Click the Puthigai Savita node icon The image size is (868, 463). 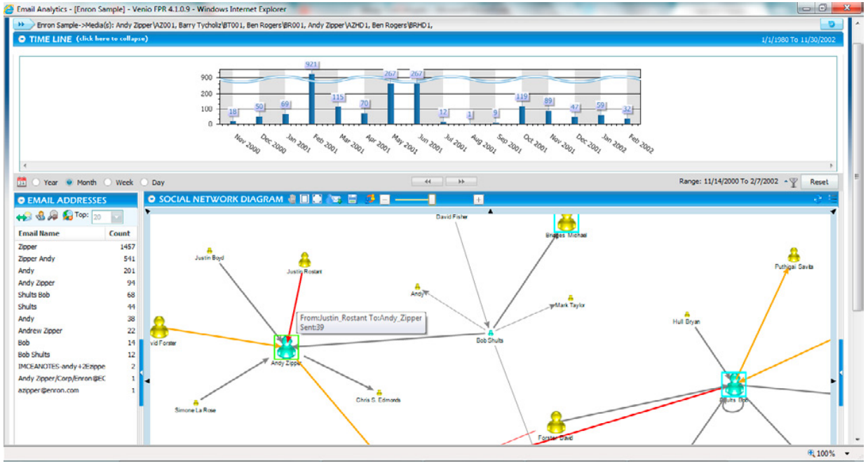point(794,255)
